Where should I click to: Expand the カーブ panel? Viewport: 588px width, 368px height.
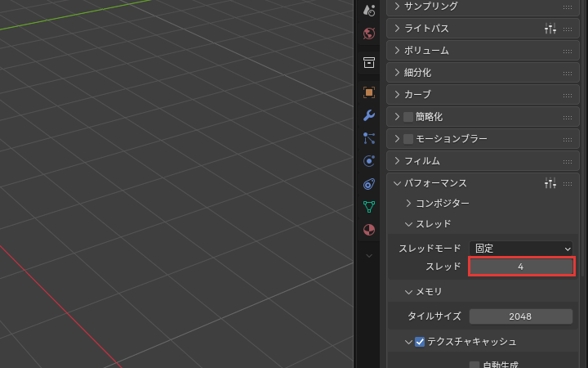tap(397, 94)
